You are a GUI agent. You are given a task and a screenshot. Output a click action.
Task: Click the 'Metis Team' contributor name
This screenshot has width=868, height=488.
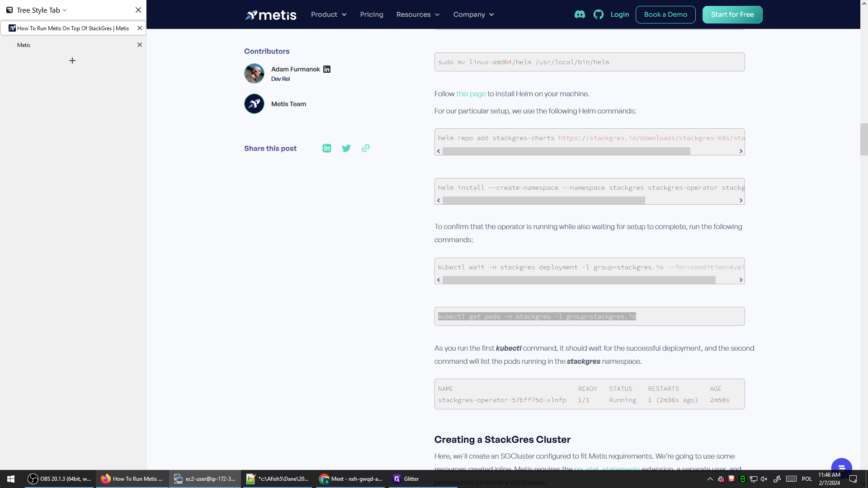[288, 104]
